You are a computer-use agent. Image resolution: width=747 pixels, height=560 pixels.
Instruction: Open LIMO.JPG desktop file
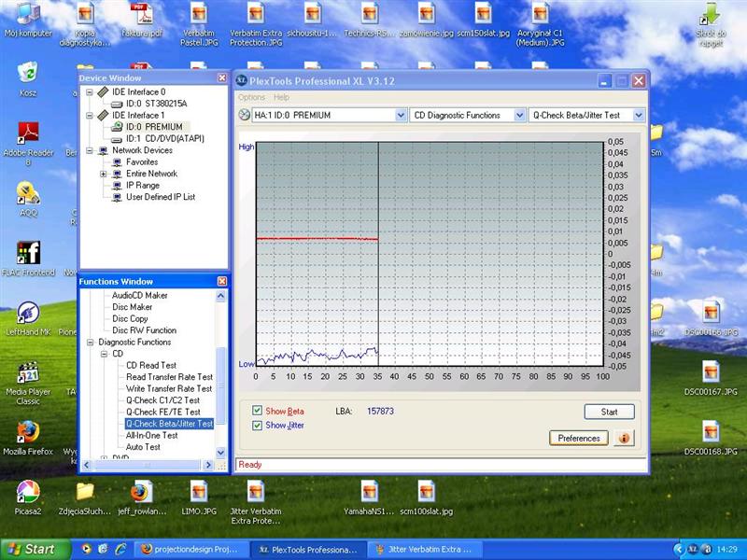tap(199, 497)
